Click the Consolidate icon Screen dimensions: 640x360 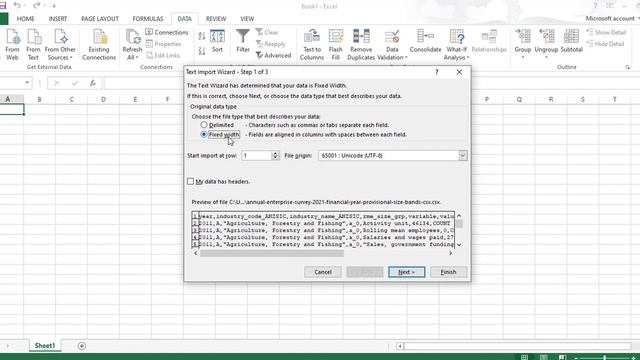tap(425, 41)
